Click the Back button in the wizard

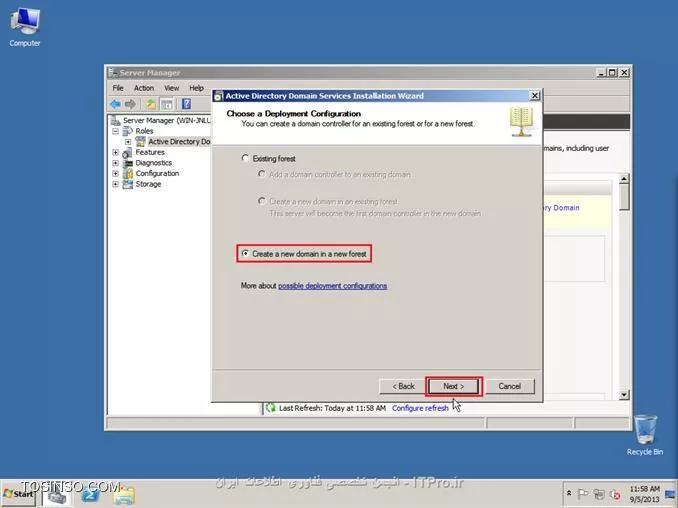403,386
